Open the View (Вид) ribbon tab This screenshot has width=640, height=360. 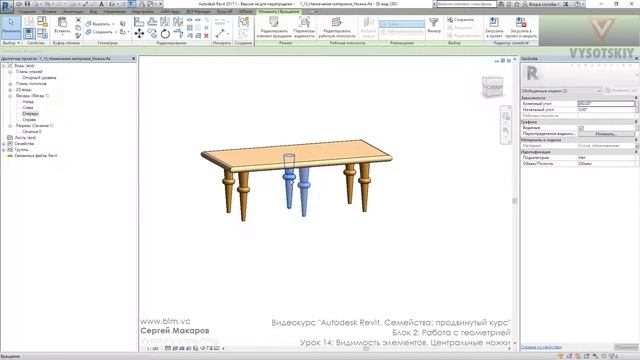[93, 12]
